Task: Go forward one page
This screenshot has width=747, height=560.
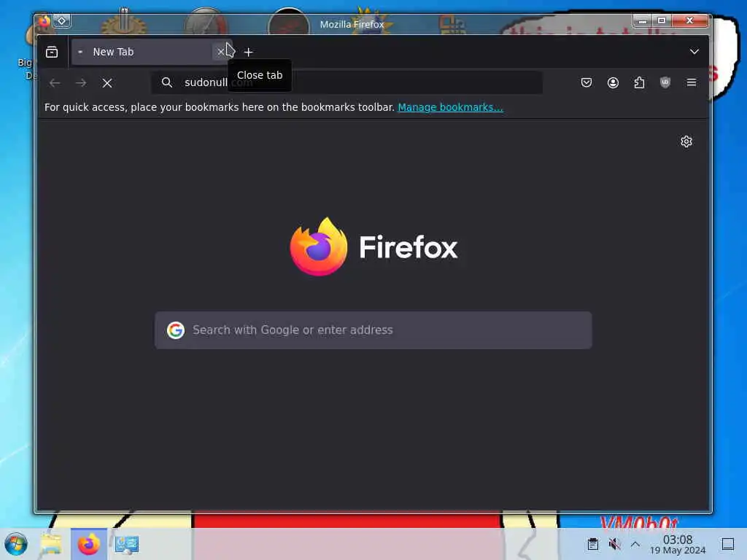Action: pos(81,83)
